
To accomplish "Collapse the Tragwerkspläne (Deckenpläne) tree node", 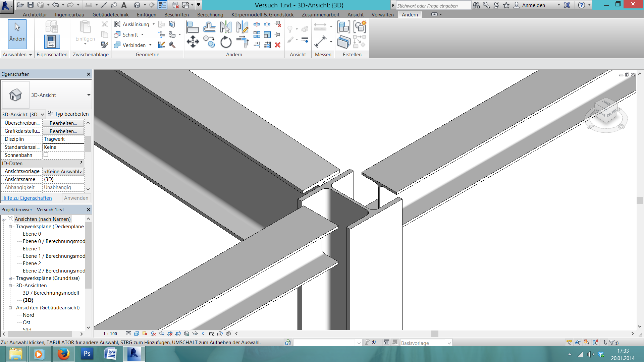I will click(10, 227).
